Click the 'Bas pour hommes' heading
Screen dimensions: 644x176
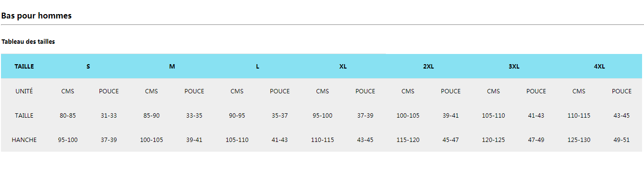coord(36,16)
